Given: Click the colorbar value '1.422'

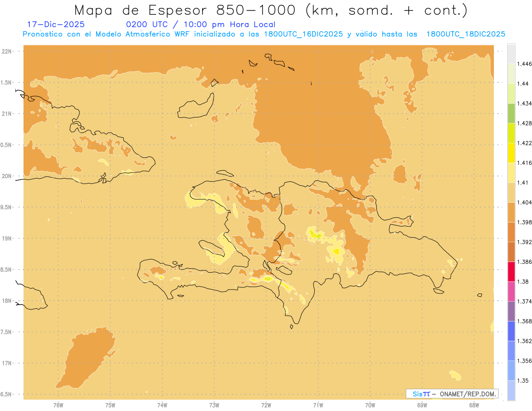Looking at the screenshot, I should [524, 143].
